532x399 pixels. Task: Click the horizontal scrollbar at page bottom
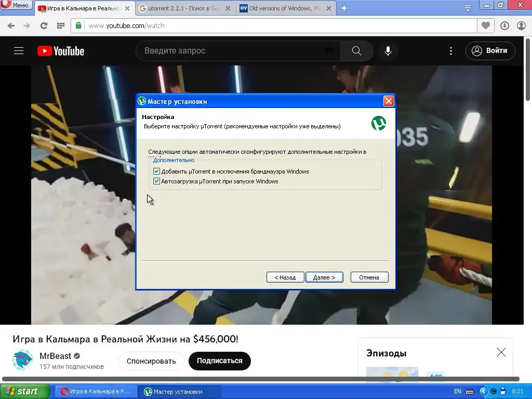[x=261, y=379]
